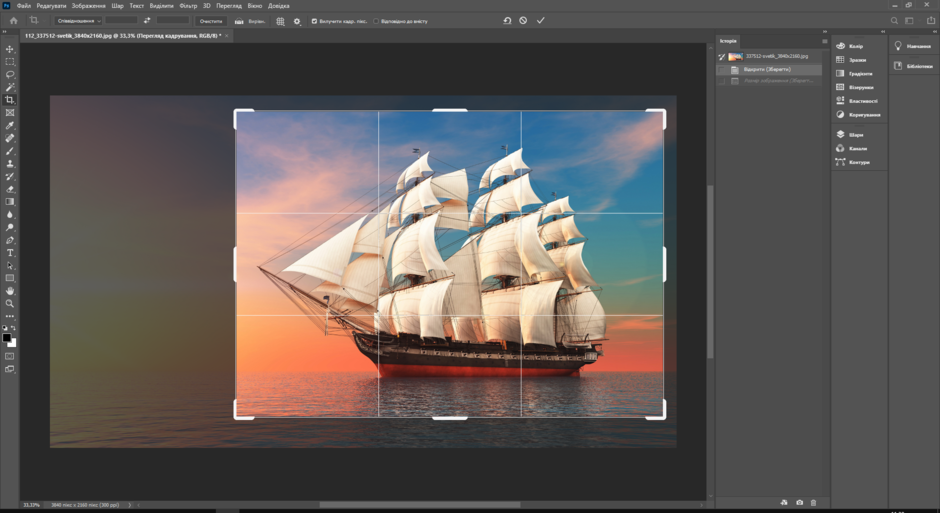
Task: Swap crop width and height values
Action: click(x=147, y=20)
